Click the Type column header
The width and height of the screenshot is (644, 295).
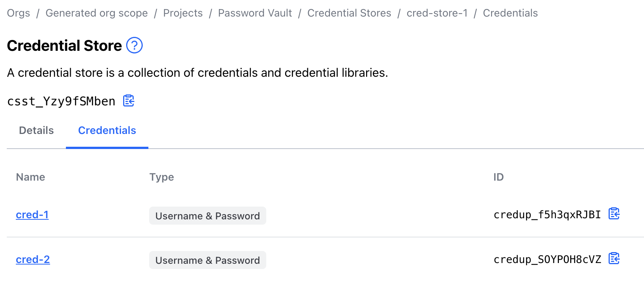click(162, 177)
